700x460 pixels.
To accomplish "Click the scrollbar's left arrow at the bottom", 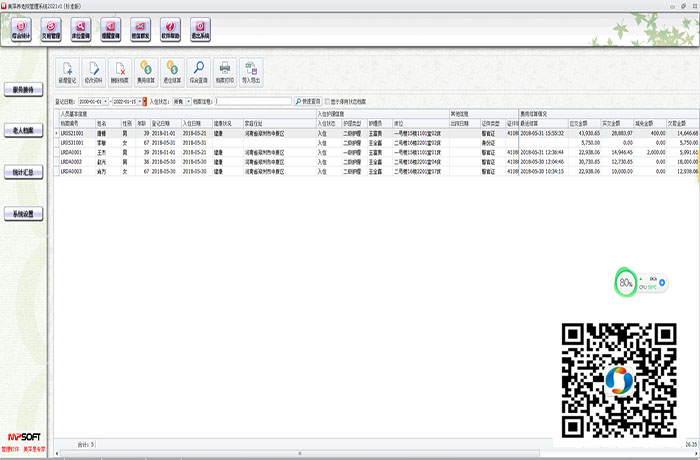I will click(x=57, y=454).
